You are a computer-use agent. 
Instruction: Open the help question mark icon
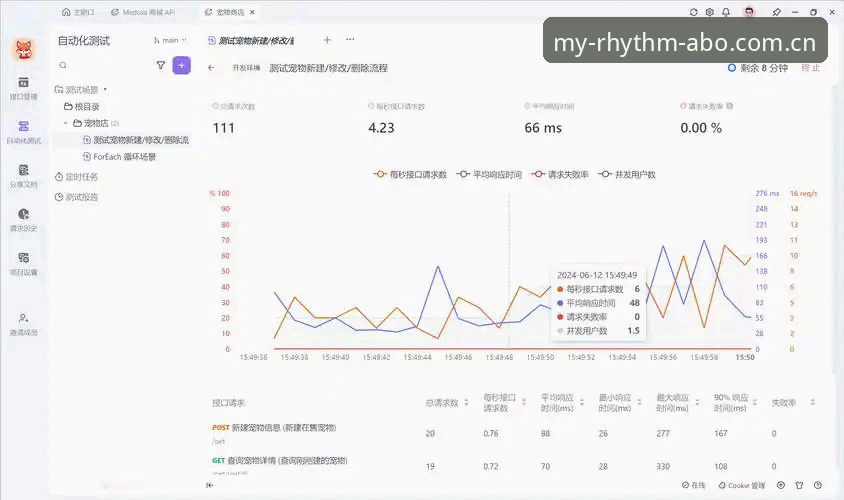818,485
